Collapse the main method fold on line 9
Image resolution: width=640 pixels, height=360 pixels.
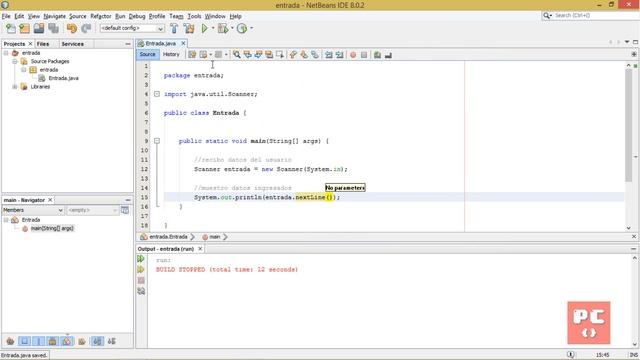[x=157, y=141]
